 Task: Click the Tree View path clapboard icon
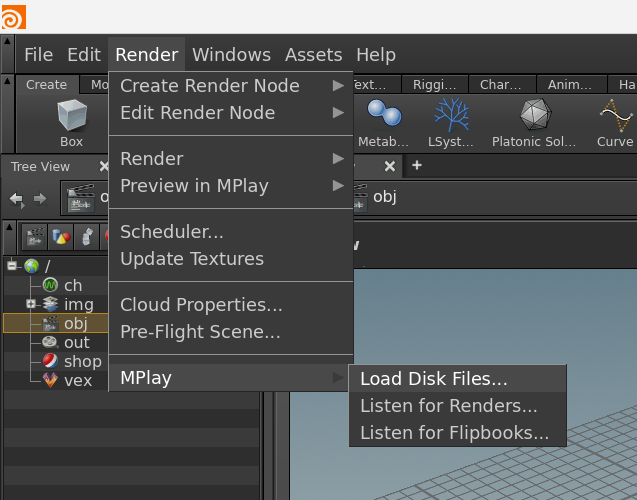[x=81, y=198]
